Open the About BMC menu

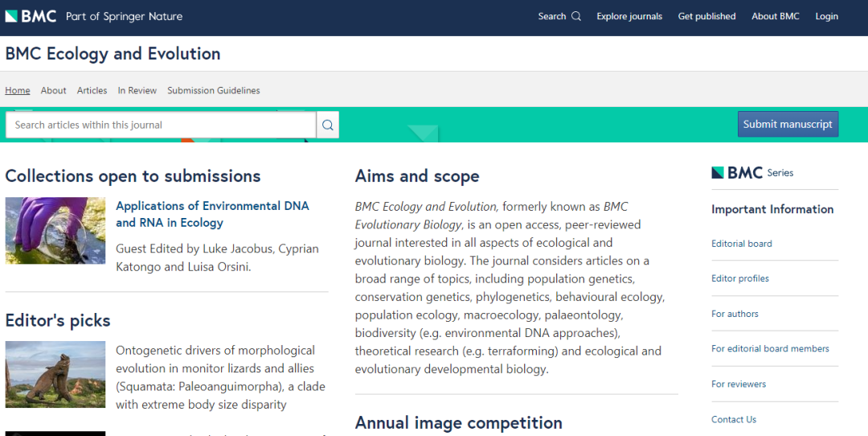(775, 16)
